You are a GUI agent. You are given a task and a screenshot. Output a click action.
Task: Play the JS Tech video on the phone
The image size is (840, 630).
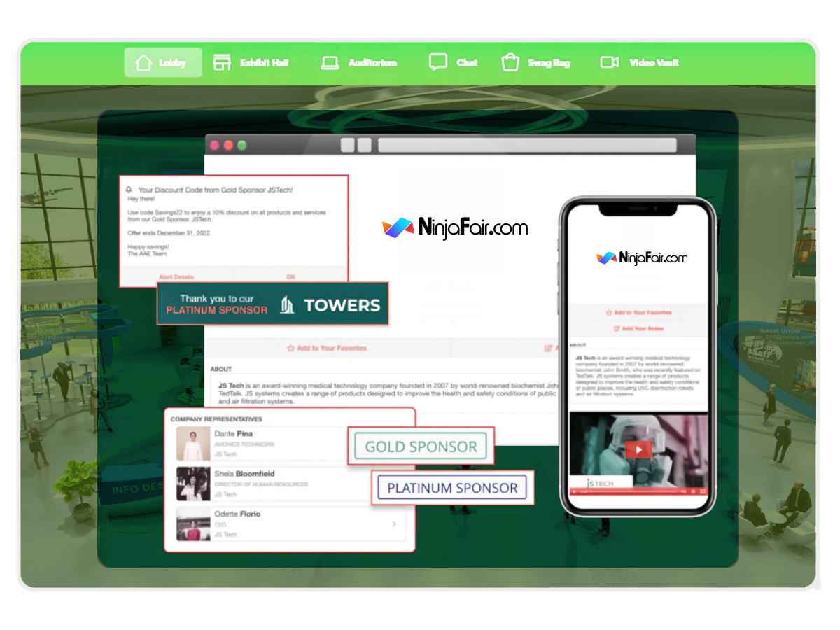(638, 449)
